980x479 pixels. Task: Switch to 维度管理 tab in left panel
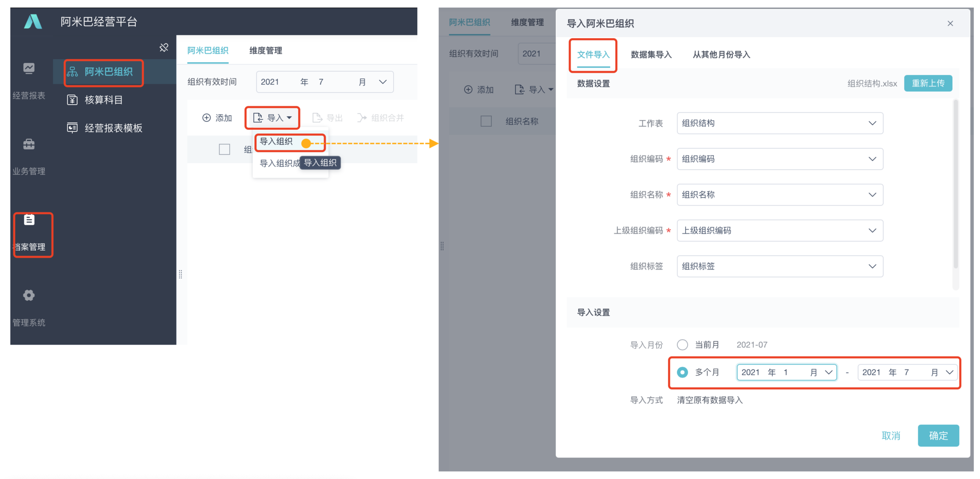[266, 50]
